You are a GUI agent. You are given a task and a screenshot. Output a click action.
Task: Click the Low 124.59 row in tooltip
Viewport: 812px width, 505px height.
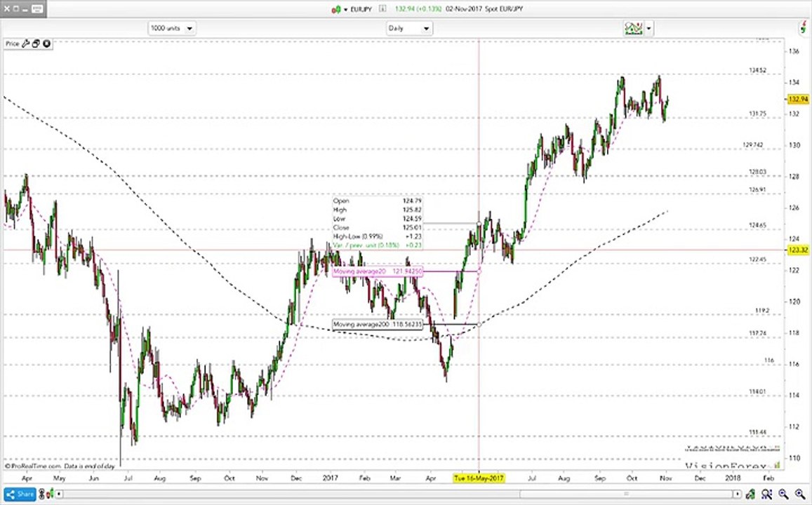(378, 219)
